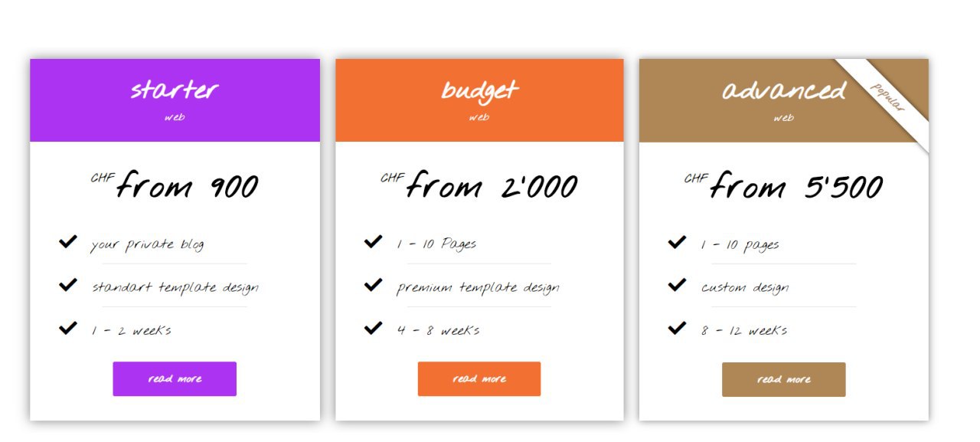The width and height of the screenshot is (980, 442).
Task: Click checkmark next to 'standart template design'
Action: (68, 285)
